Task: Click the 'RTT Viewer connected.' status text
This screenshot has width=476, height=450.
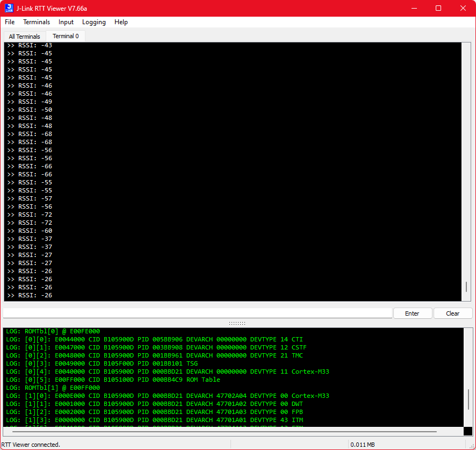Action: click(x=31, y=445)
